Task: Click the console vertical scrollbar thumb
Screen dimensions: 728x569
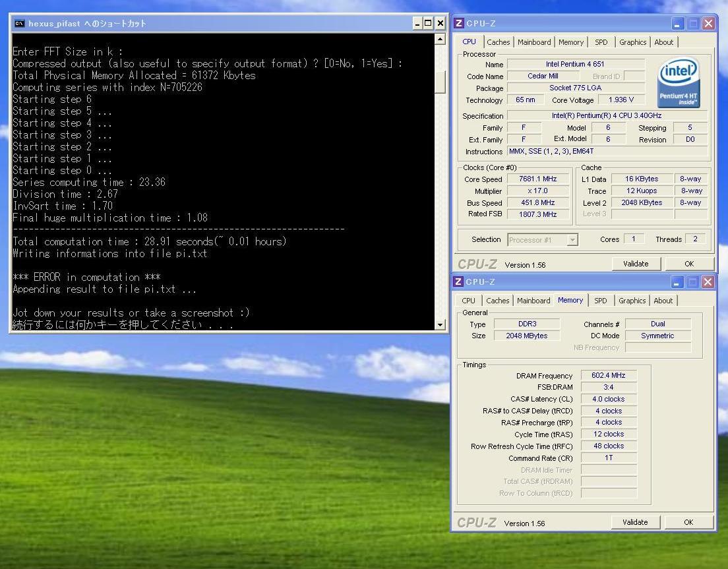Action: click(440, 82)
